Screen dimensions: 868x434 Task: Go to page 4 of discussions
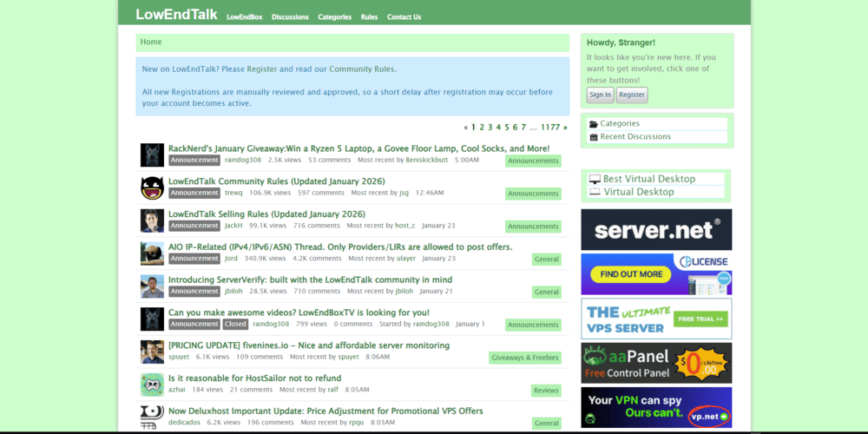tap(498, 128)
